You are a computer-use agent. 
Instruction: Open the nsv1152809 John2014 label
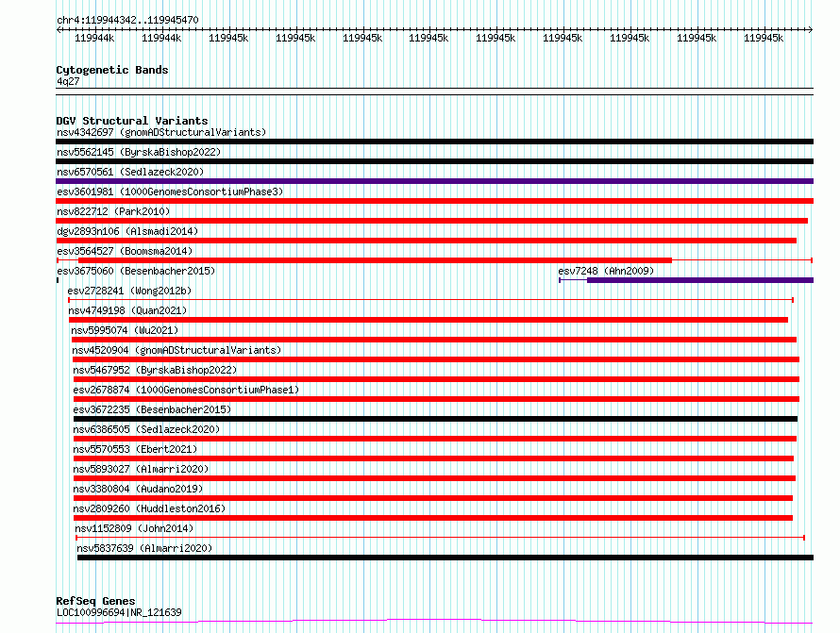(134, 528)
